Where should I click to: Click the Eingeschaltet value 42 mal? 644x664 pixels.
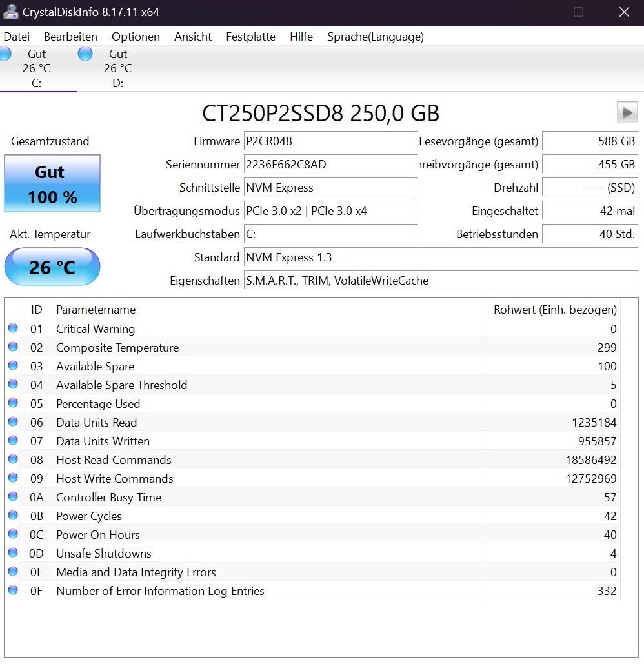(590, 211)
